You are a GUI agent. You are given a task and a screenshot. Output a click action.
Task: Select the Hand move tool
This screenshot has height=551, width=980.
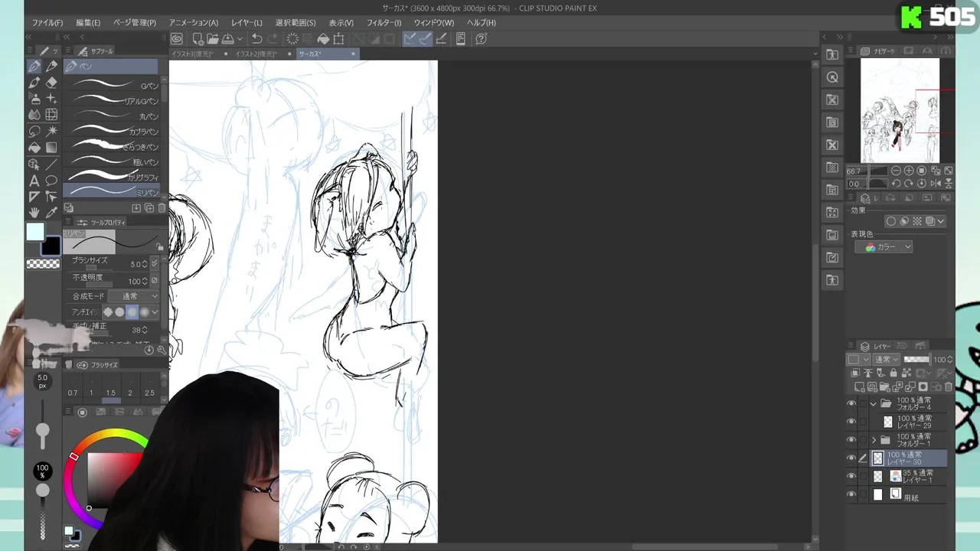[x=34, y=213]
